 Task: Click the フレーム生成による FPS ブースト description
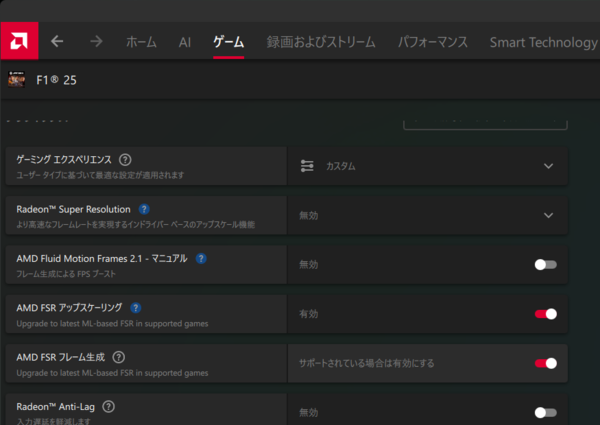(x=66, y=274)
